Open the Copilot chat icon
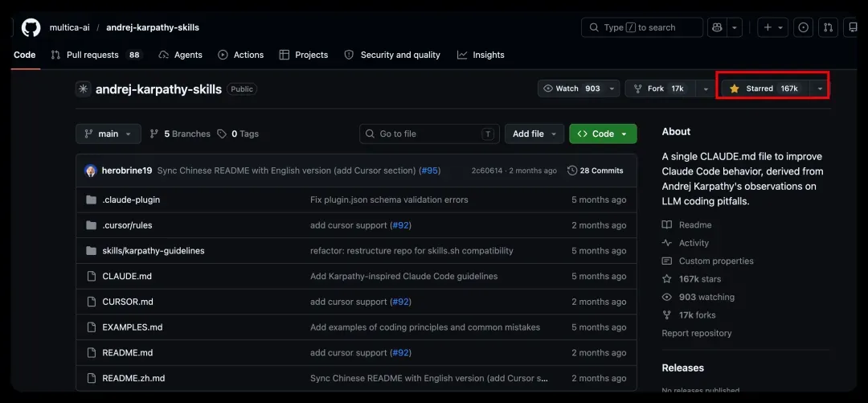The image size is (868, 403). click(x=717, y=27)
